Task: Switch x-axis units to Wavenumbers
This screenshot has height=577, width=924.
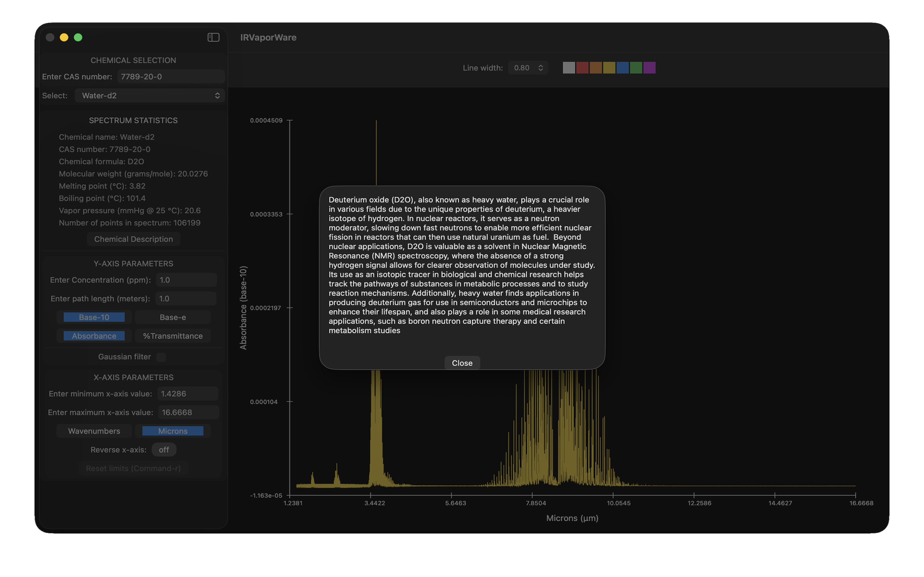Action: pyautogui.click(x=94, y=431)
